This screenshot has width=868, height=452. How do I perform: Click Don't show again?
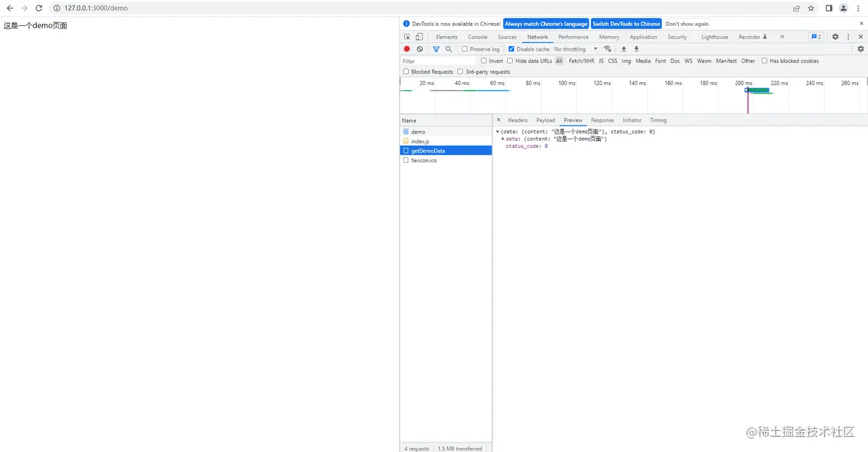click(x=687, y=24)
